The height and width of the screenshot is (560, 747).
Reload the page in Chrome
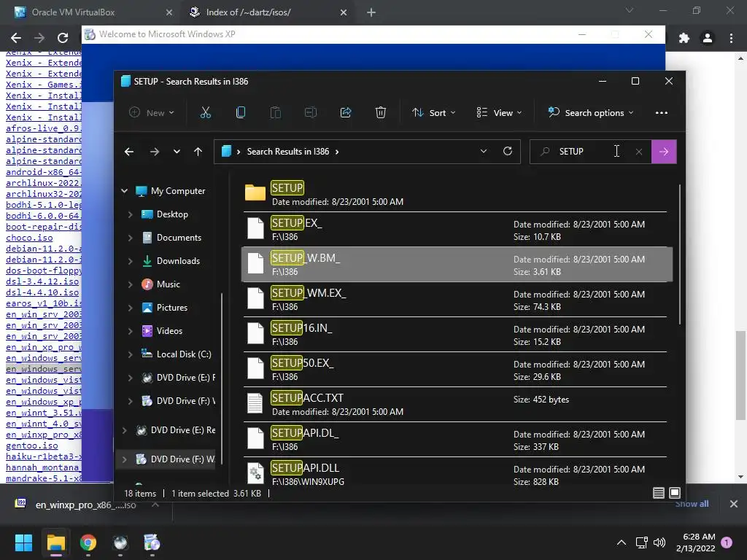(x=63, y=38)
